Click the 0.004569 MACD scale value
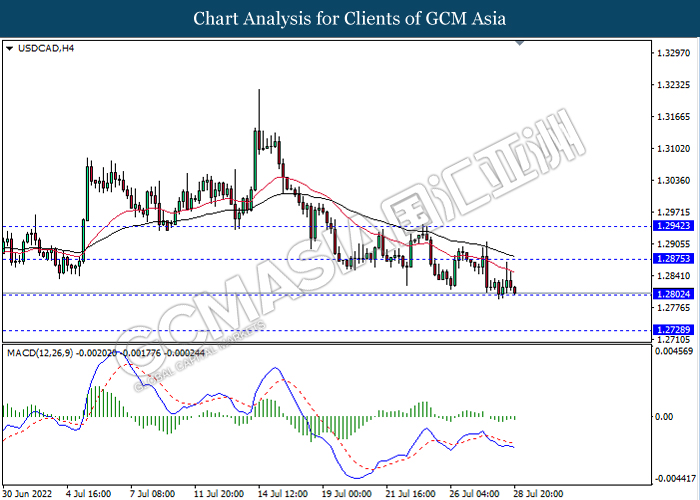This screenshot has width=700, height=500. coord(674,351)
